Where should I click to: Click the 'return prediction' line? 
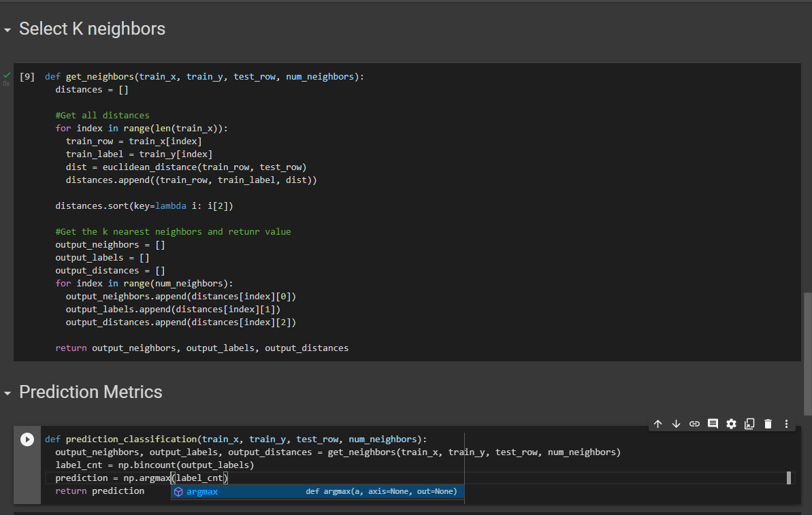click(x=99, y=491)
